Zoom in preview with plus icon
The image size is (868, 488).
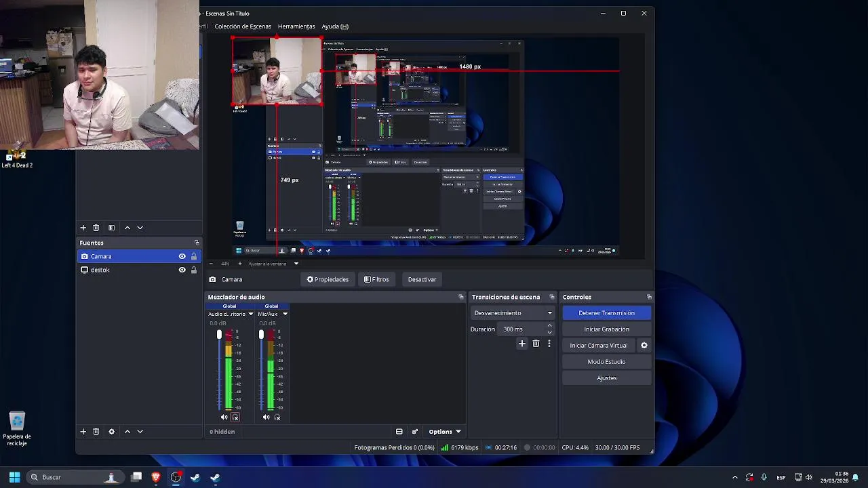pos(239,264)
